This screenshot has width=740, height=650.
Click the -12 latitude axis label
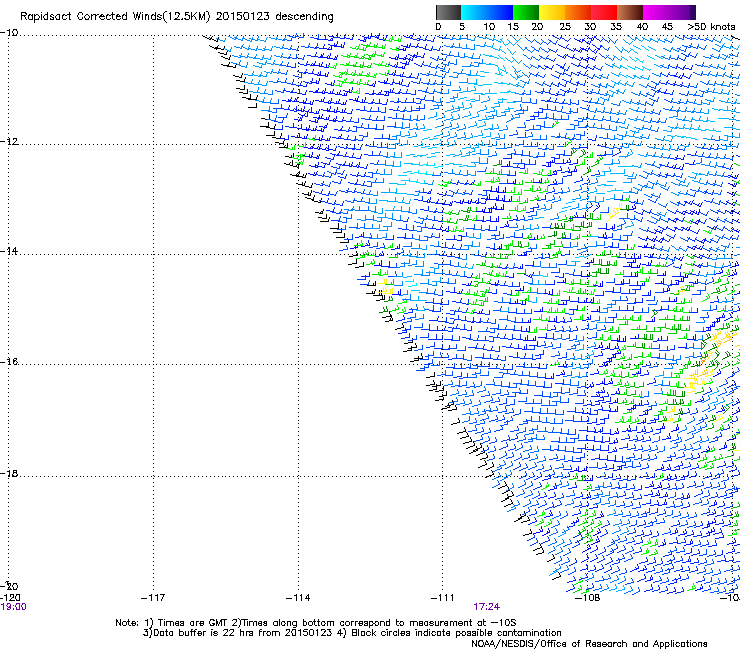[9, 142]
